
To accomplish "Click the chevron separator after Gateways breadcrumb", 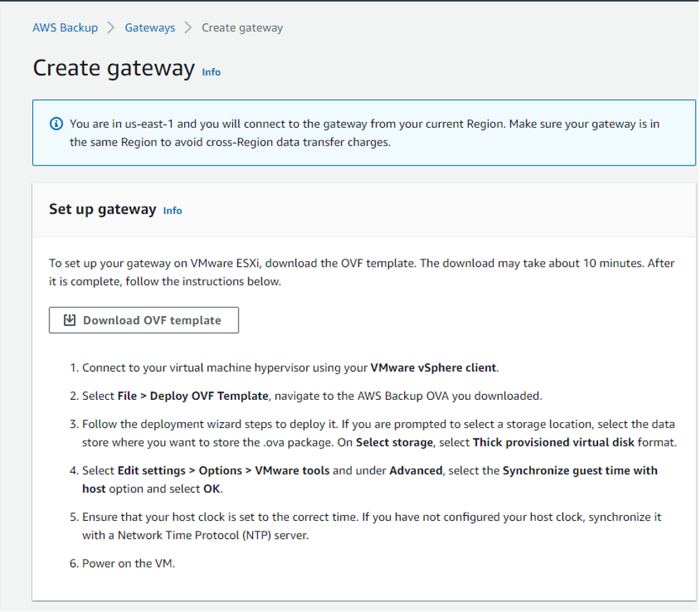I will 188,27.
